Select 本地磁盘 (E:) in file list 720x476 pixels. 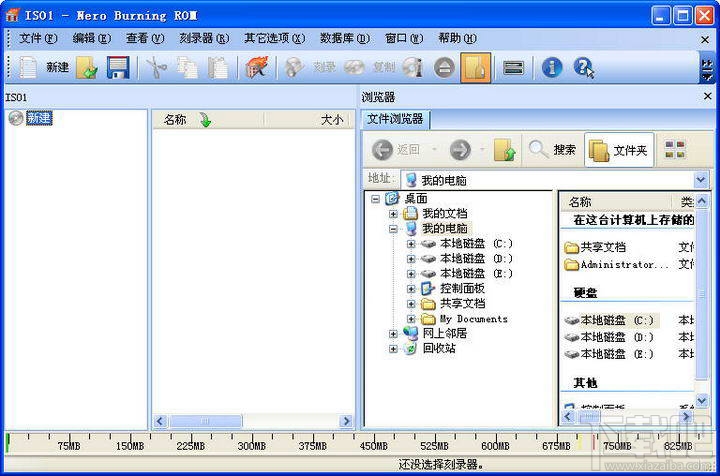pyautogui.click(x=609, y=354)
